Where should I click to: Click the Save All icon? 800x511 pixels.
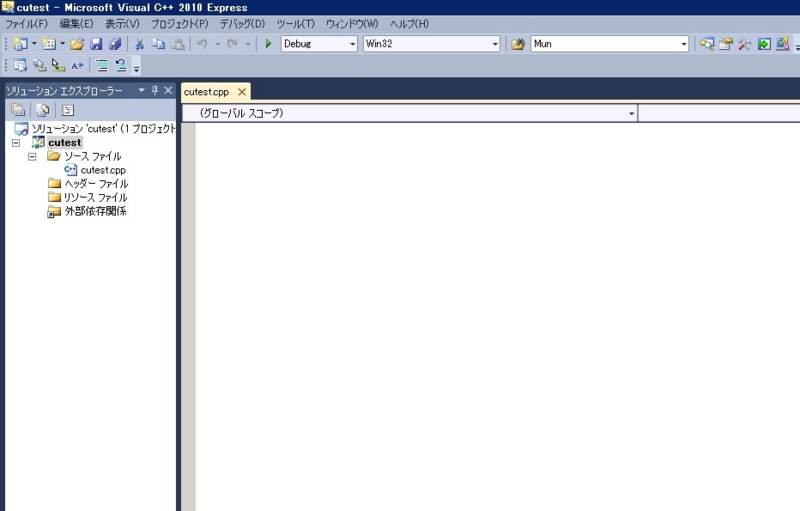pyautogui.click(x=115, y=44)
